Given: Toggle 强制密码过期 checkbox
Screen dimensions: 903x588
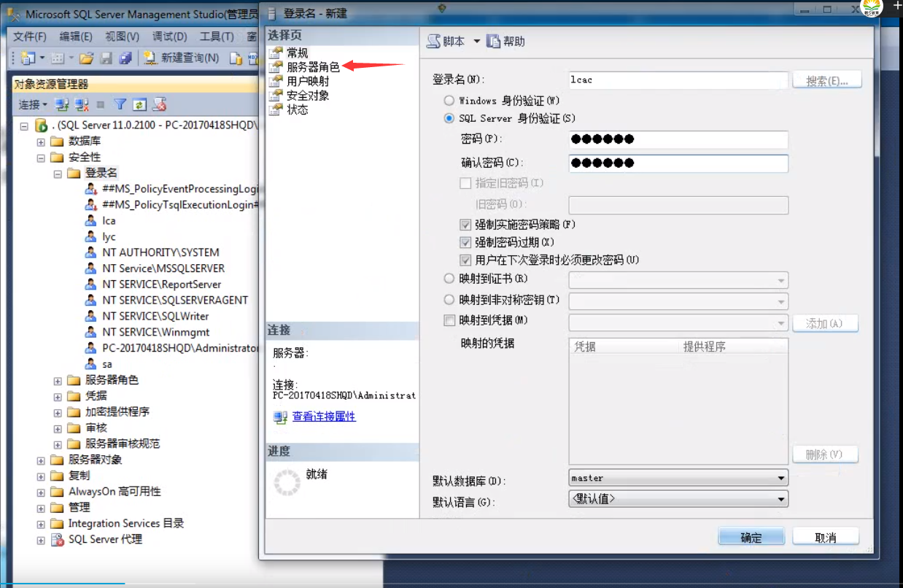Looking at the screenshot, I should (465, 242).
